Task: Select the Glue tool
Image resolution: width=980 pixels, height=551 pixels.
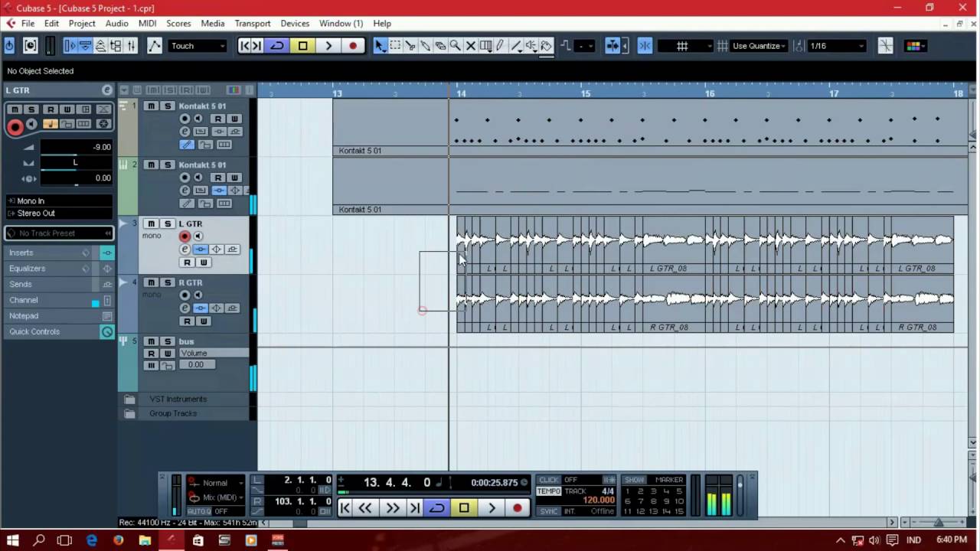Action: pyautogui.click(x=425, y=46)
